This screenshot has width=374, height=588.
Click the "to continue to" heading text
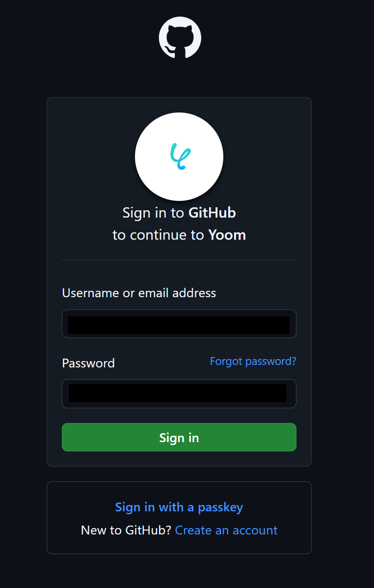tap(158, 235)
